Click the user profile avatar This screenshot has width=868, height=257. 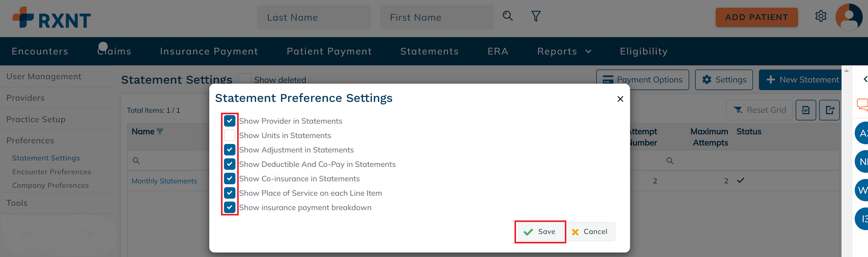click(849, 17)
